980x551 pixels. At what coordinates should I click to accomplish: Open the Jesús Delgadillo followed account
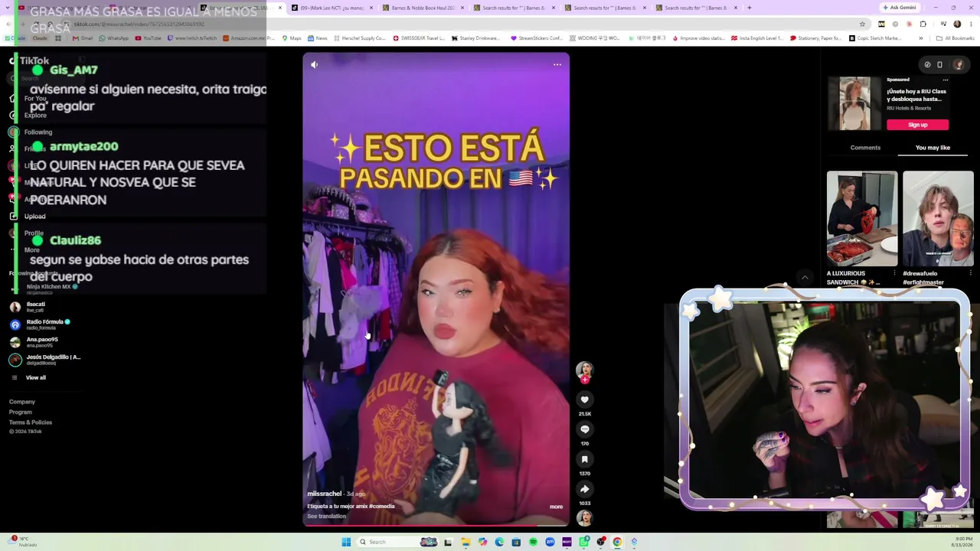click(x=44, y=360)
